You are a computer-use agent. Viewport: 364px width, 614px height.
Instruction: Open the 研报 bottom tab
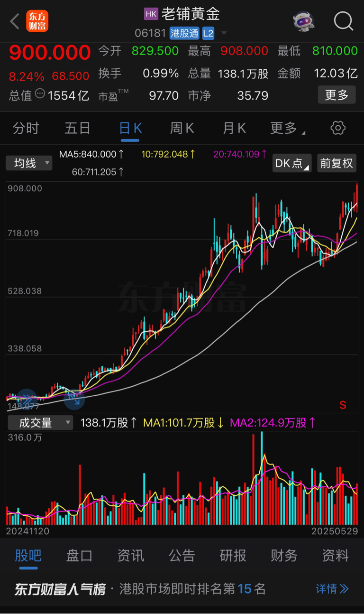[233, 556]
